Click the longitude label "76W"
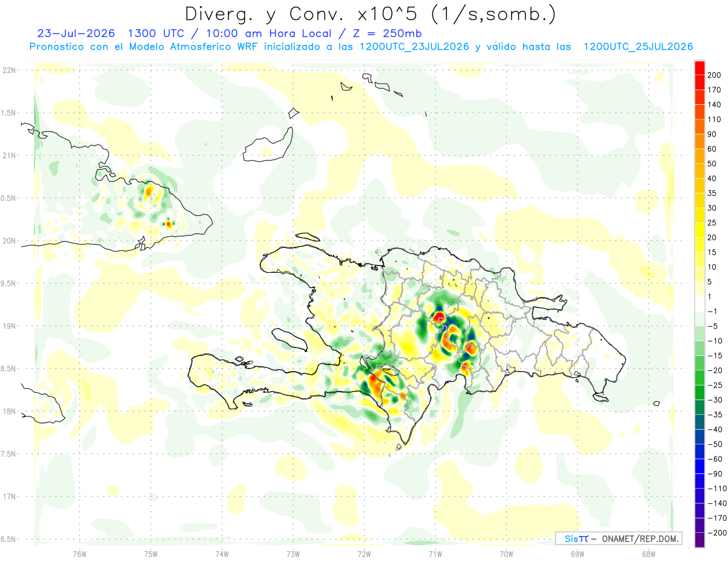Image resolution: width=728 pixels, height=562 pixels. coord(79,554)
